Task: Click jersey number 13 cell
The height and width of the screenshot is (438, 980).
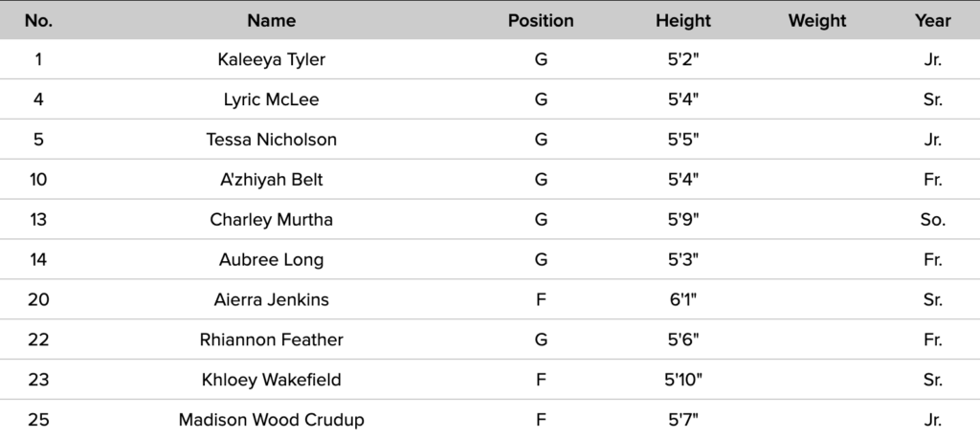Action: (38, 220)
